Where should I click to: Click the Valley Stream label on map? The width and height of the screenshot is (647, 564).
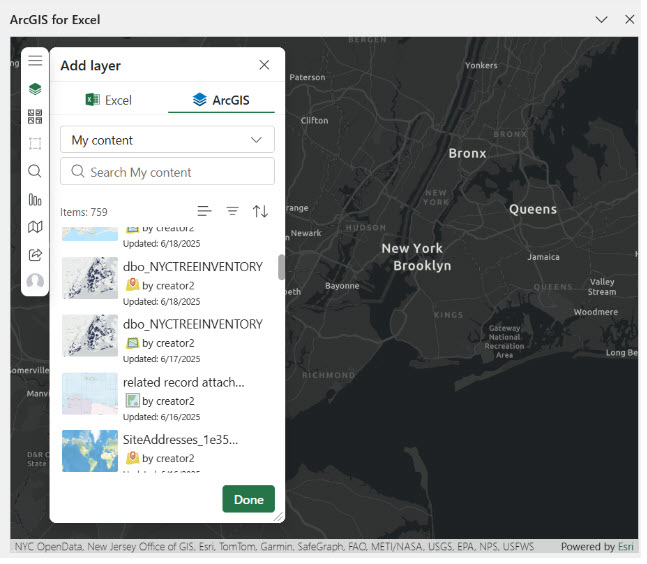coord(602,287)
